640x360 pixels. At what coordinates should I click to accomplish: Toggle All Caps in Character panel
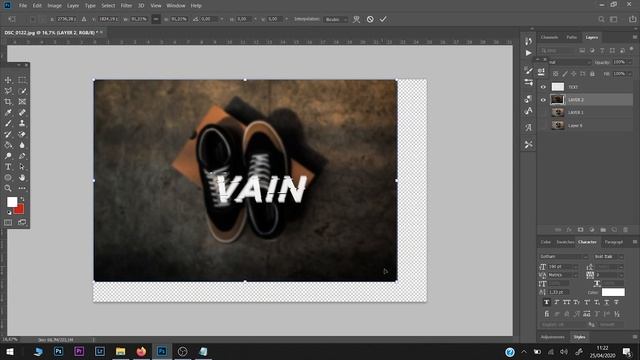coord(567,302)
